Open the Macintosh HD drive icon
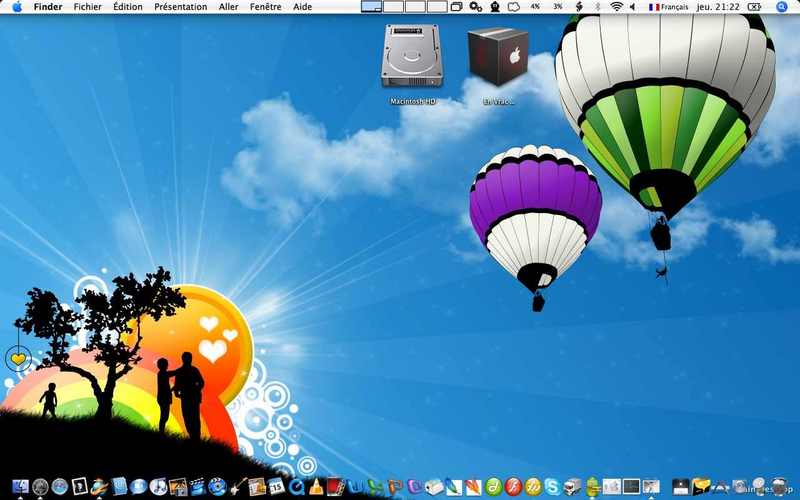 [412, 57]
